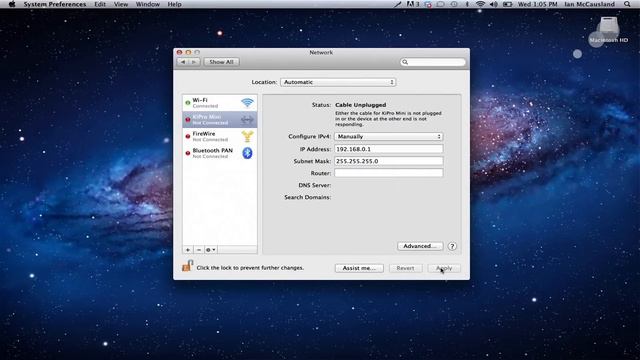
Task: Select the Macintosh HD desktop icon
Action: pyautogui.click(x=609, y=30)
